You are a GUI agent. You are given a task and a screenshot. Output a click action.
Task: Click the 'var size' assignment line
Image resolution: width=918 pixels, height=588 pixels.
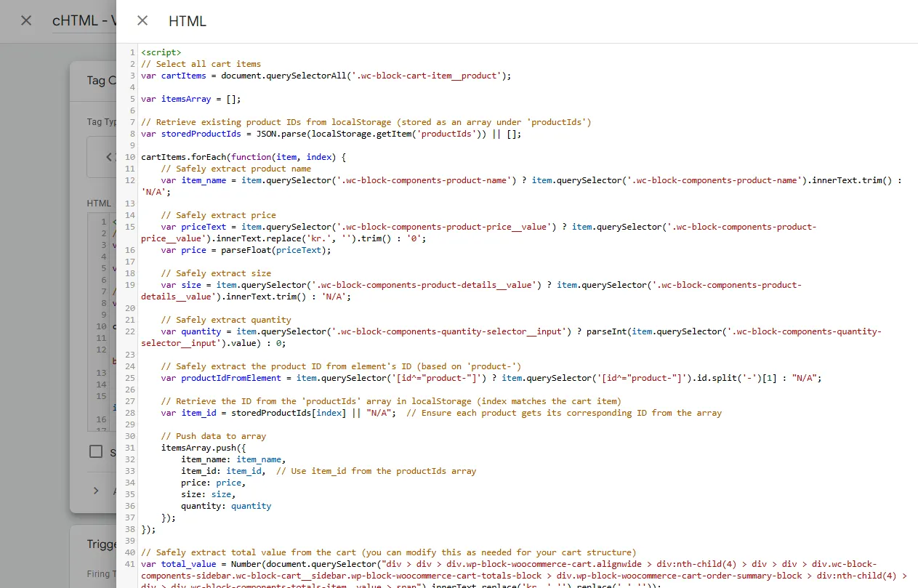471,291
